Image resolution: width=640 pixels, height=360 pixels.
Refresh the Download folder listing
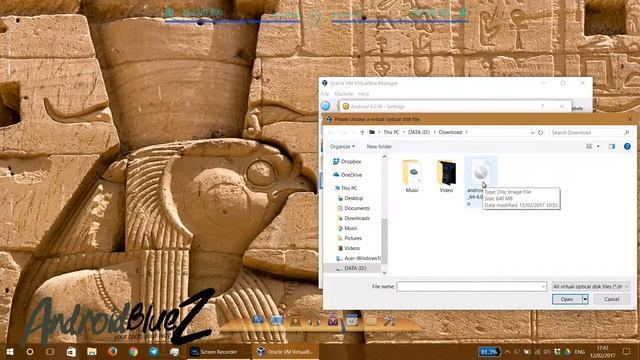tap(540, 132)
